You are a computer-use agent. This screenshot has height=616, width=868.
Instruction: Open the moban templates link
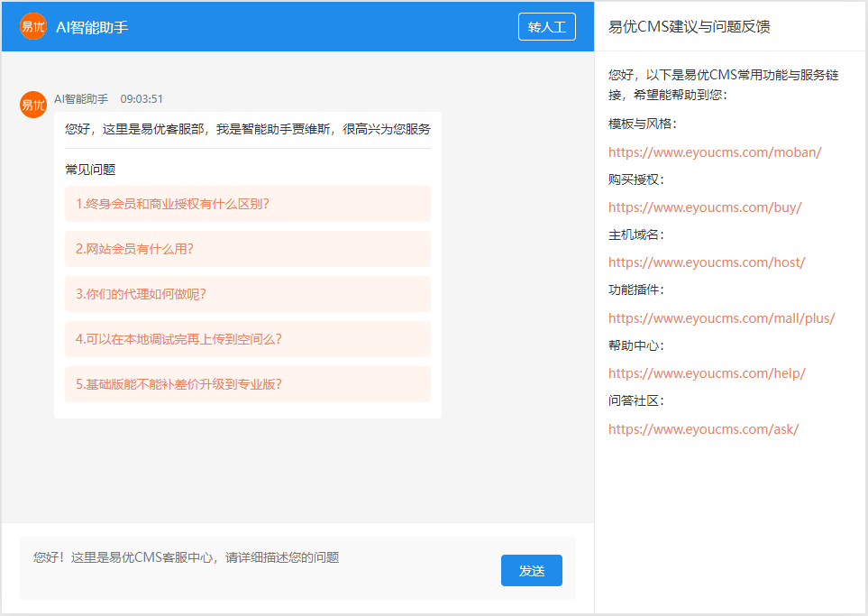pos(715,152)
